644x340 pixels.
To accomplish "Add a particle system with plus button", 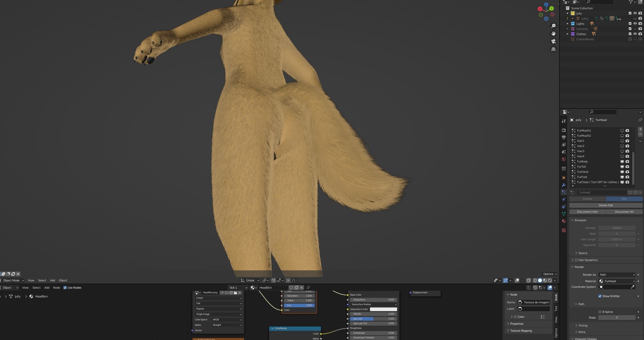I will pos(640,129).
